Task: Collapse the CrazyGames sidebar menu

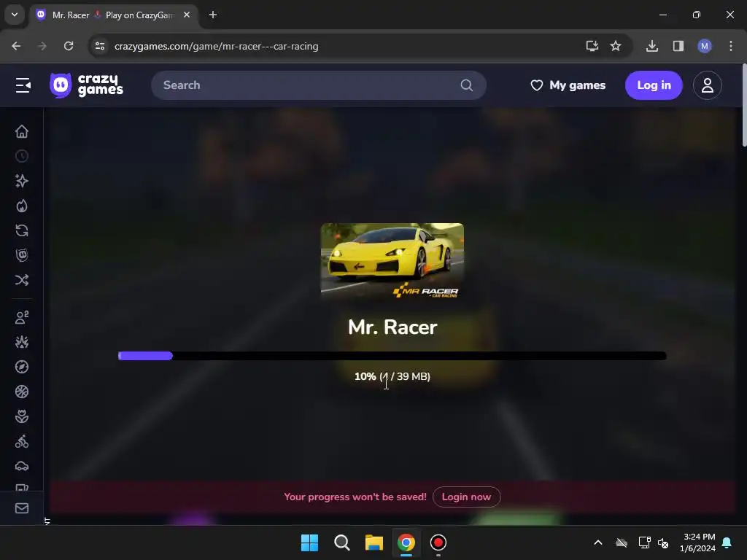Action: tap(23, 85)
